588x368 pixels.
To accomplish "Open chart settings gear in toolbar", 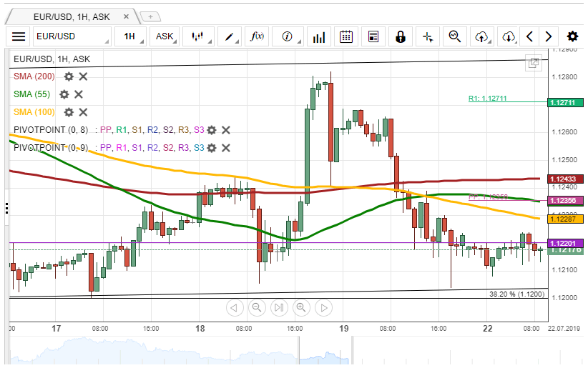I will (x=572, y=36).
